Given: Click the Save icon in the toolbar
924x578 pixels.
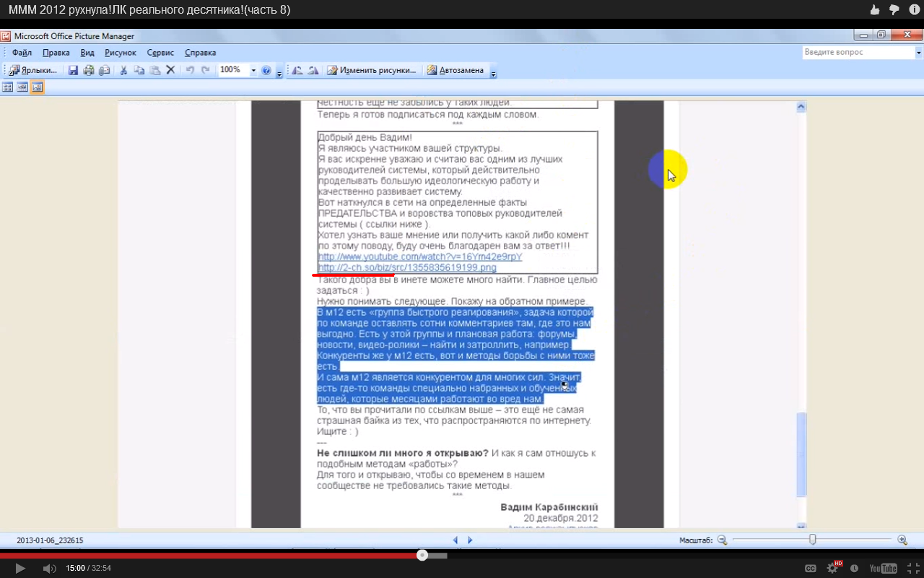Looking at the screenshot, I should 73,70.
